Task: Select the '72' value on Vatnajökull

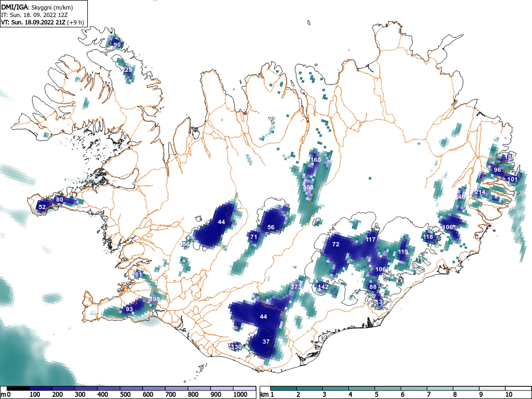Action: coord(336,244)
